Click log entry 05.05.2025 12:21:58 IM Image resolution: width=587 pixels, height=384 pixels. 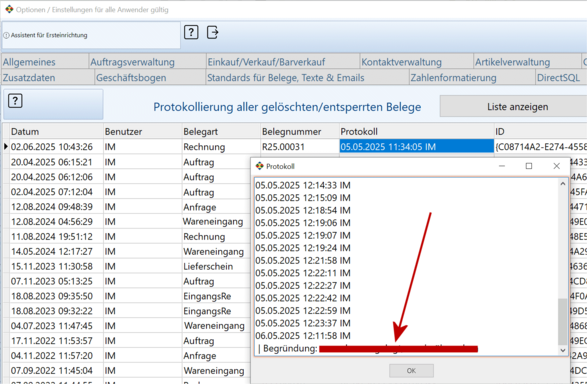pos(303,260)
